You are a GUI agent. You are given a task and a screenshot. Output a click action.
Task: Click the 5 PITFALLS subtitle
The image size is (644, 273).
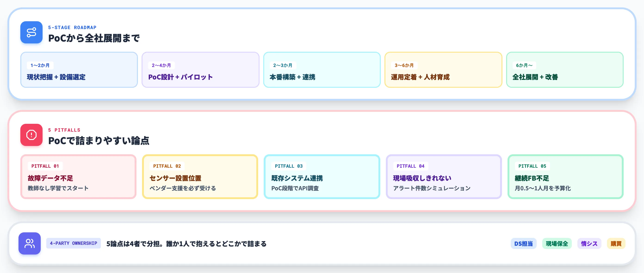click(64, 130)
